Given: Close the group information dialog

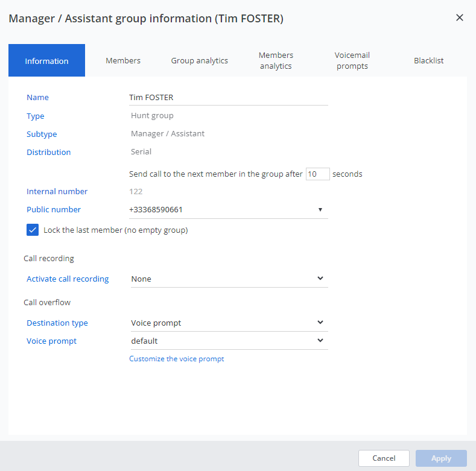Looking at the screenshot, I should point(459,17).
